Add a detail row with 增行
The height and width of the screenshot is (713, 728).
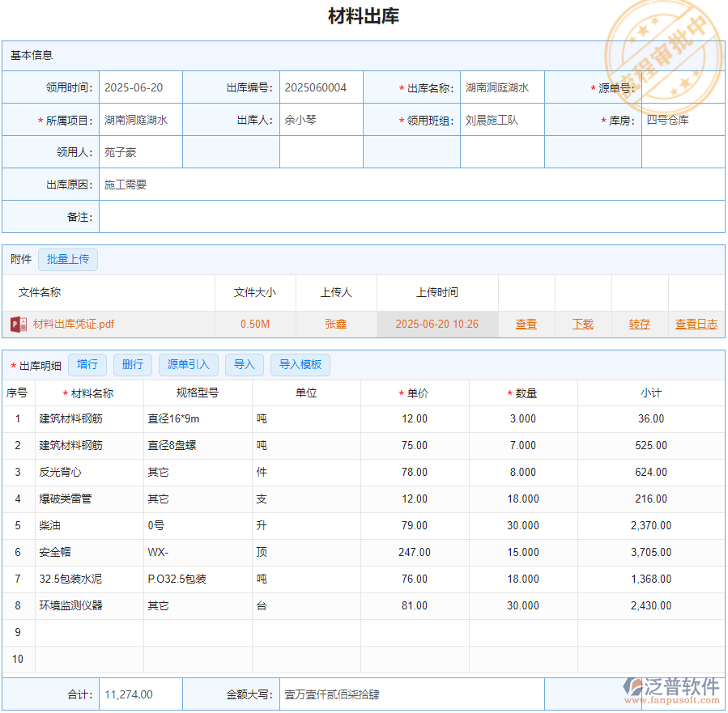click(x=87, y=364)
